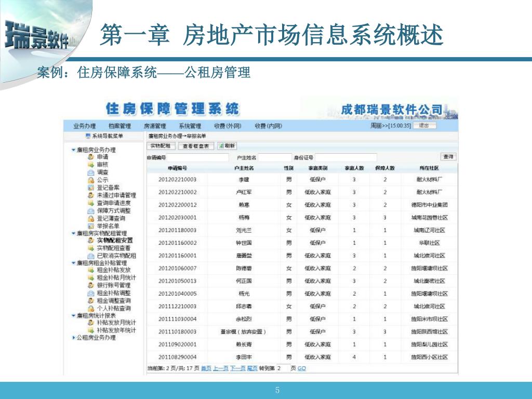532x399 pixels.
Task: Collapse the 廉租房统计报表 group
Action: [x=73, y=315]
